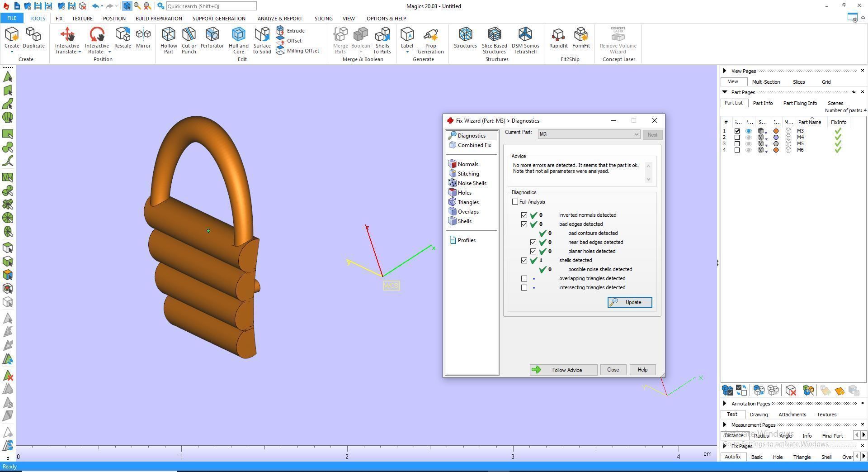
Task: Close the Fix Wizard via Close button
Action: [613, 370]
